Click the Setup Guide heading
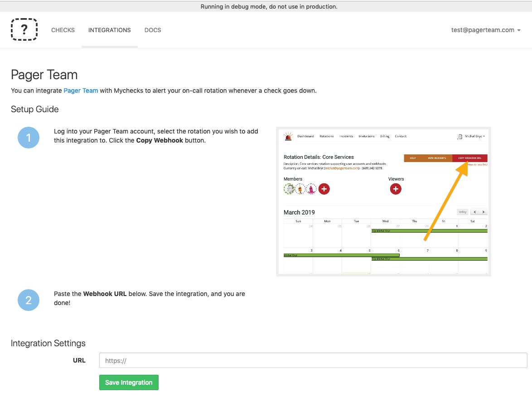 34,109
